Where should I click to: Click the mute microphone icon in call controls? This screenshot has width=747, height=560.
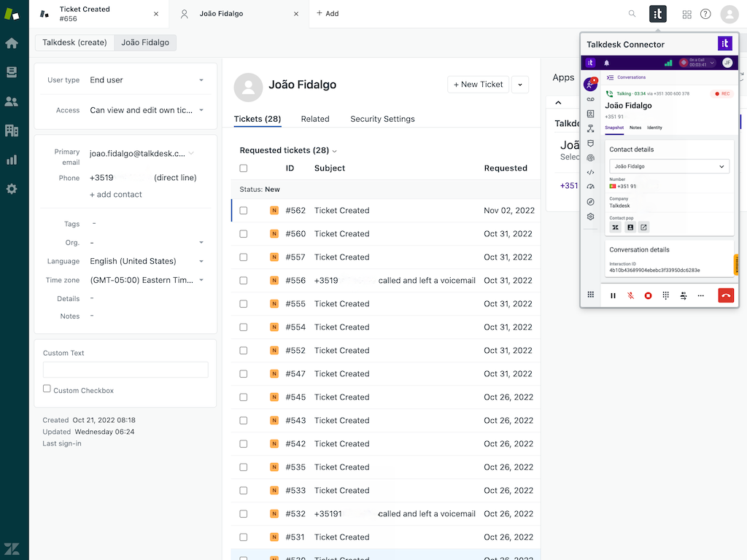(x=630, y=295)
